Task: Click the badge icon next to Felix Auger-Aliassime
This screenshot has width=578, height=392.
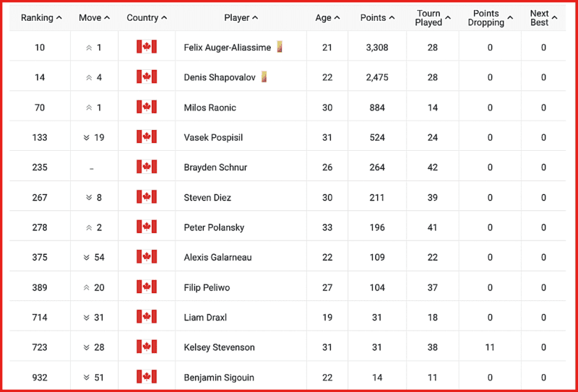Action: tap(280, 47)
